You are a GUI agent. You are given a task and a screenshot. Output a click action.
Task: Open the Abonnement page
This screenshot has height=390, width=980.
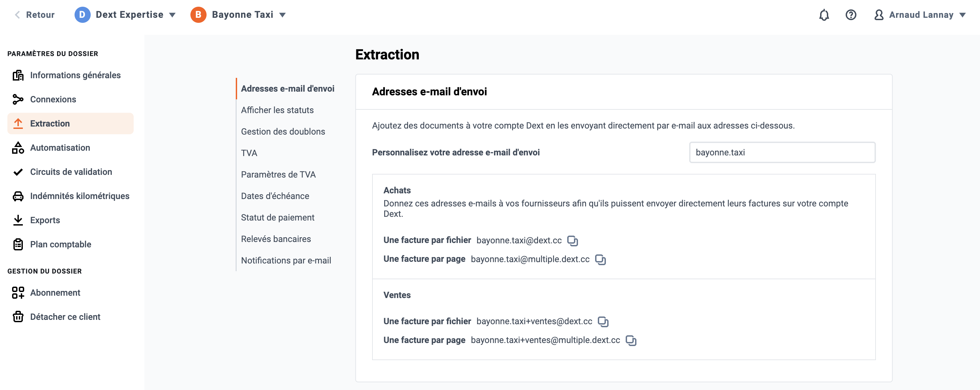click(x=55, y=293)
